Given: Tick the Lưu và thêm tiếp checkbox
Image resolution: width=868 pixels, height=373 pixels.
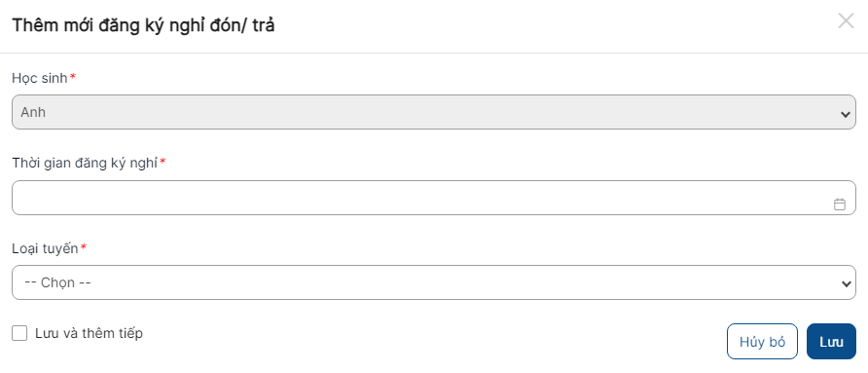Looking at the screenshot, I should coord(19,333).
